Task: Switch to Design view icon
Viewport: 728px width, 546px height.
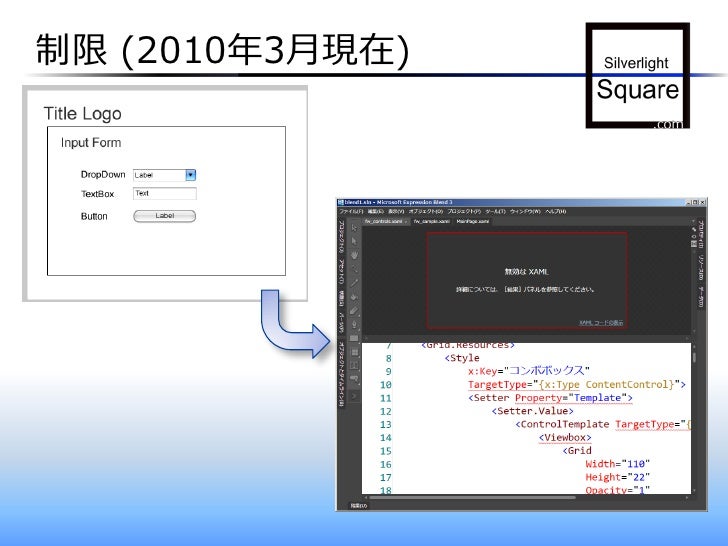Action: pos(694,229)
